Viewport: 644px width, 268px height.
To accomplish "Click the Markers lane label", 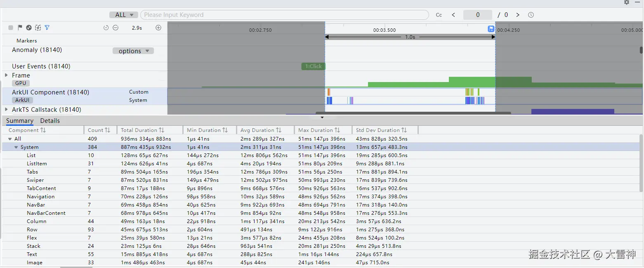I will click(27, 41).
